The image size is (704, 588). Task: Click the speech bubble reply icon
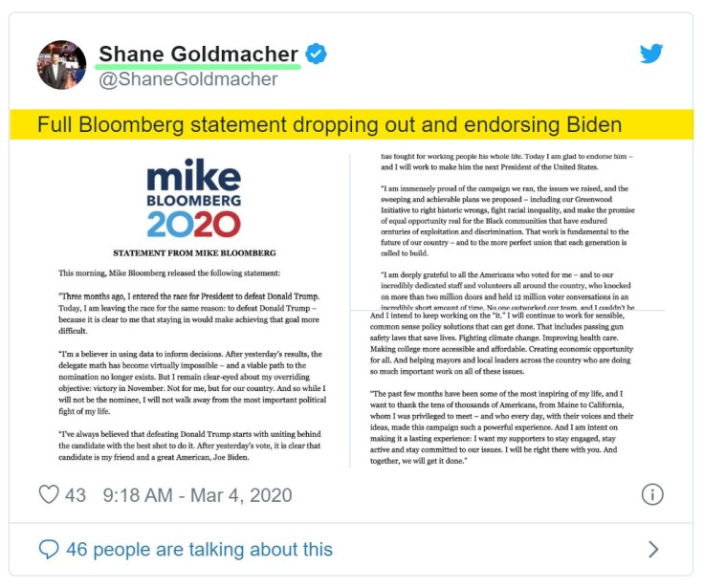pos(49,549)
